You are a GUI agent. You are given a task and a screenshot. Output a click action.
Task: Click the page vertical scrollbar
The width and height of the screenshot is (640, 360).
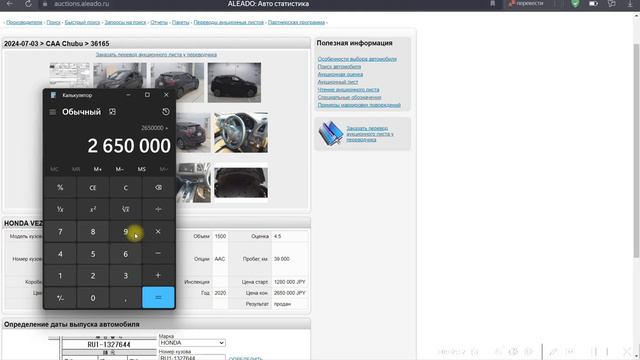click(636, 151)
